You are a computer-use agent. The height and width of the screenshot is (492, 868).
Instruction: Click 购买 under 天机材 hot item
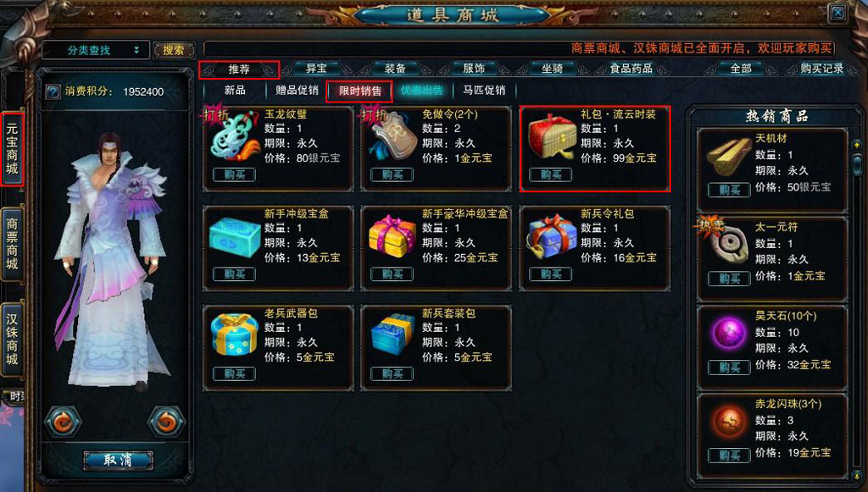pyautogui.click(x=730, y=191)
